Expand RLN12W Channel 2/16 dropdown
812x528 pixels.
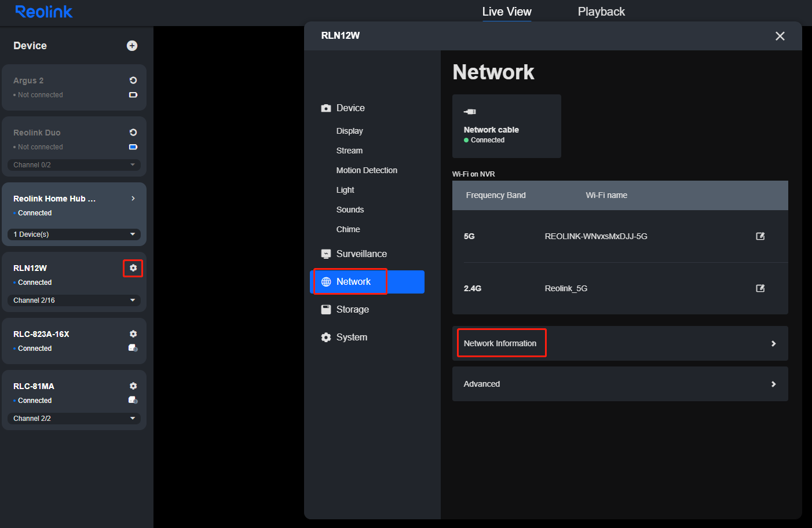(74, 300)
